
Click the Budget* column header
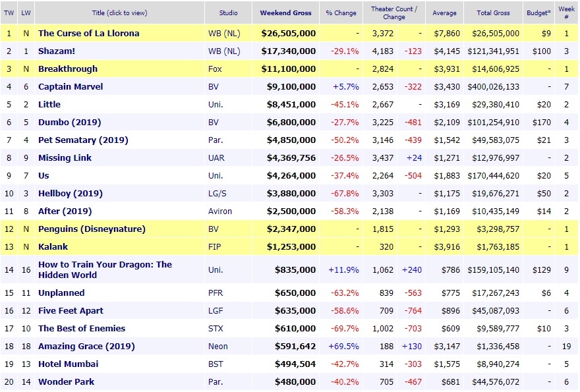tap(538, 13)
